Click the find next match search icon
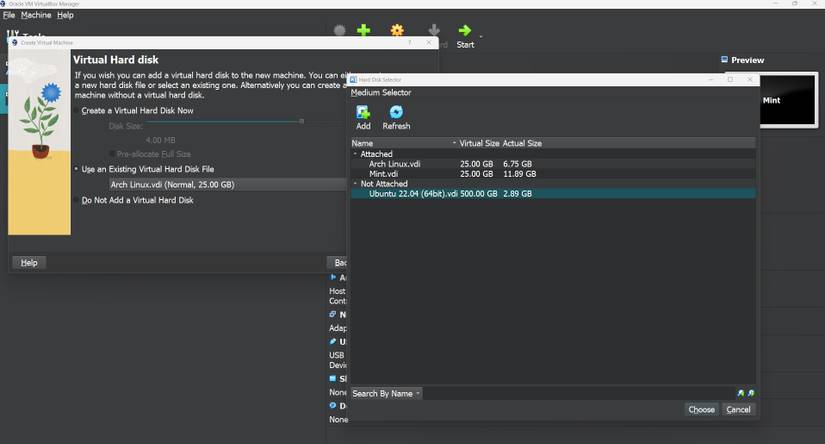825x444 pixels. pyautogui.click(x=751, y=394)
